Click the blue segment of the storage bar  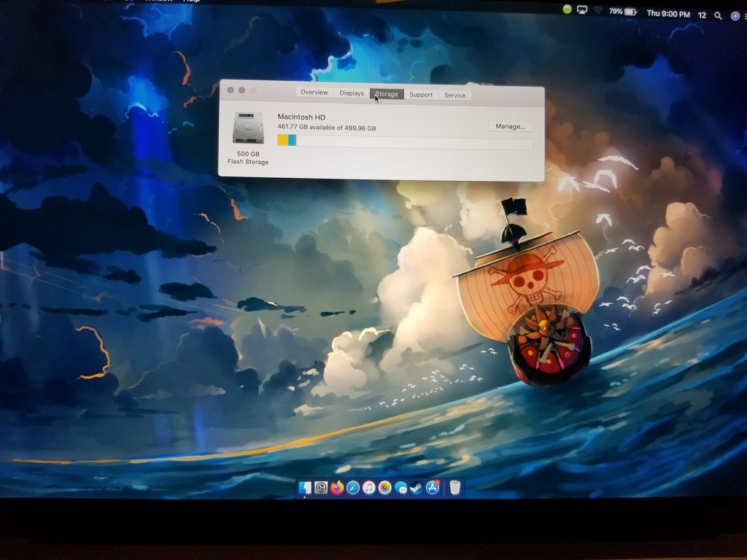[292, 139]
